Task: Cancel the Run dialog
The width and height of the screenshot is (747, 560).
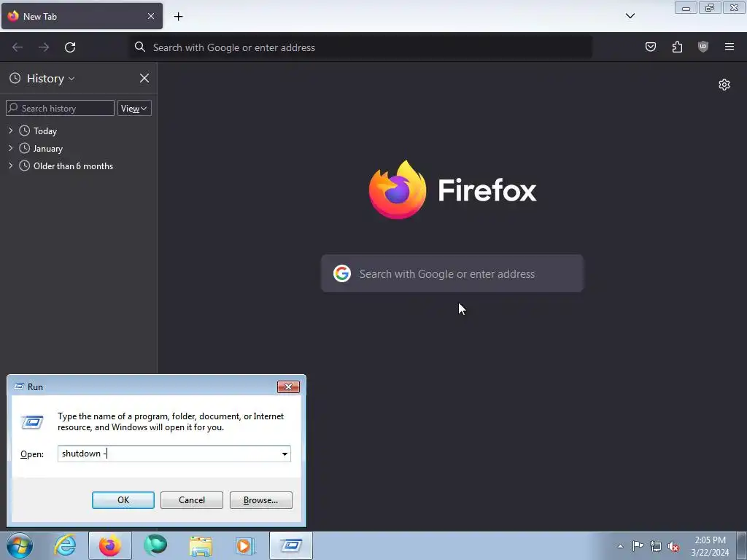Action: tap(192, 500)
